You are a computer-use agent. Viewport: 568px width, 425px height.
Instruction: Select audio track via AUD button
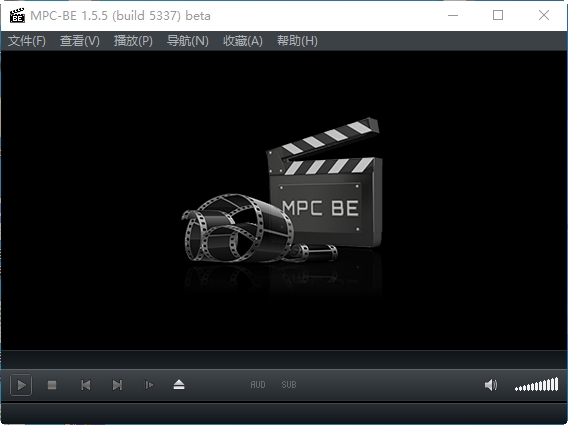coord(258,385)
